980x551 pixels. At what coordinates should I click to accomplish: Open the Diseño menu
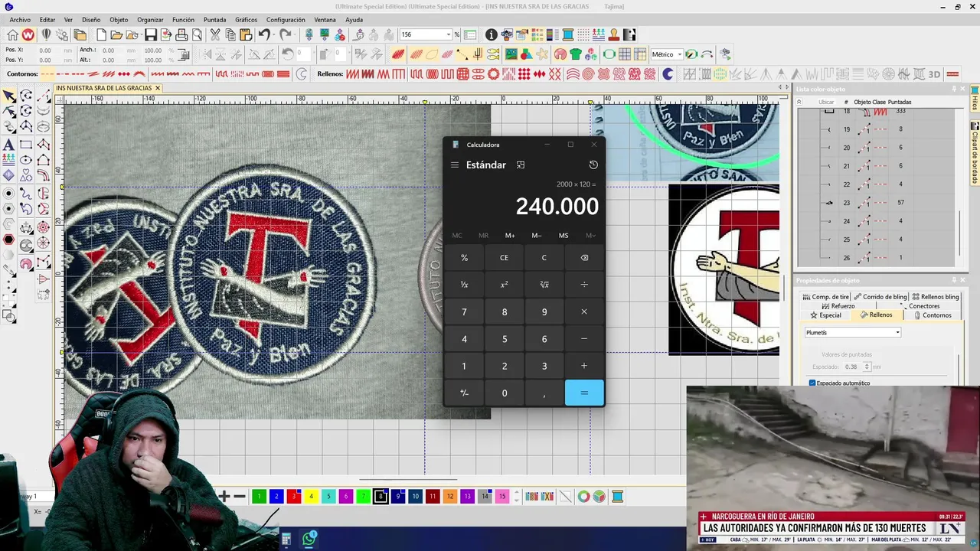pos(91,20)
